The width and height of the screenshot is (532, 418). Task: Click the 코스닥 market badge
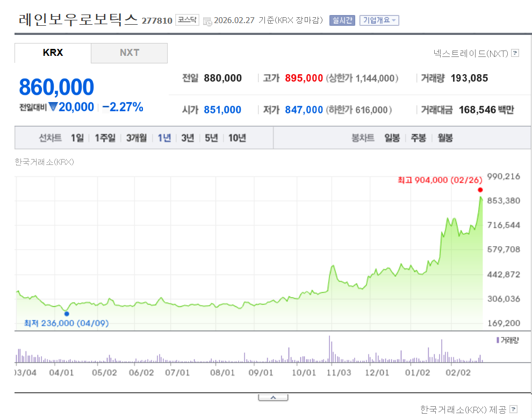click(186, 19)
